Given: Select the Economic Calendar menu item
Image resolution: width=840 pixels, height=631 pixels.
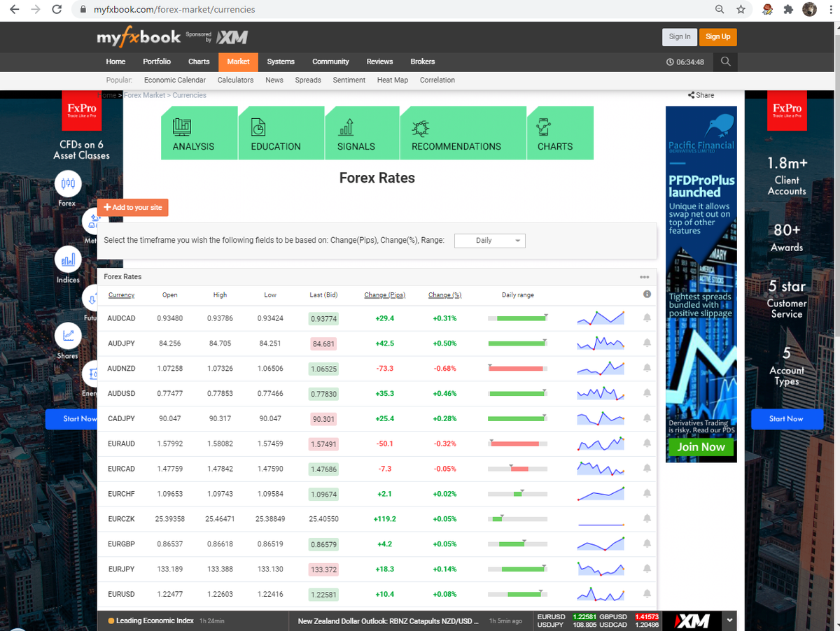Looking at the screenshot, I should point(174,80).
